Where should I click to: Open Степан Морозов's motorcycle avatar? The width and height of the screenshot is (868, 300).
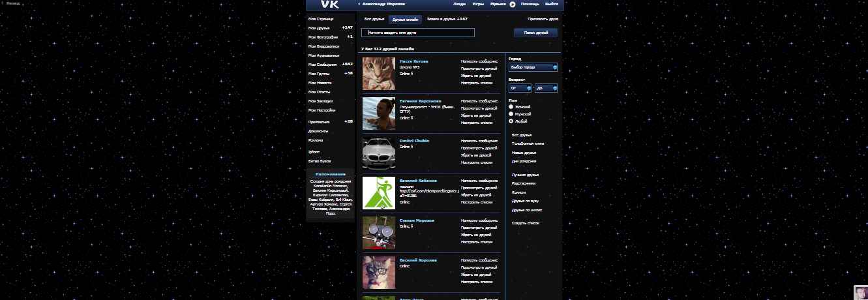pyautogui.click(x=379, y=233)
